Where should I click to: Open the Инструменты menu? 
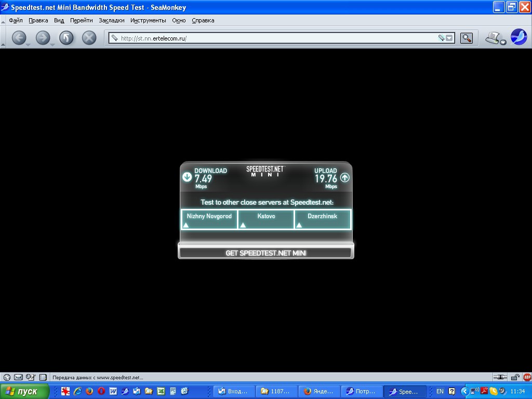[148, 20]
